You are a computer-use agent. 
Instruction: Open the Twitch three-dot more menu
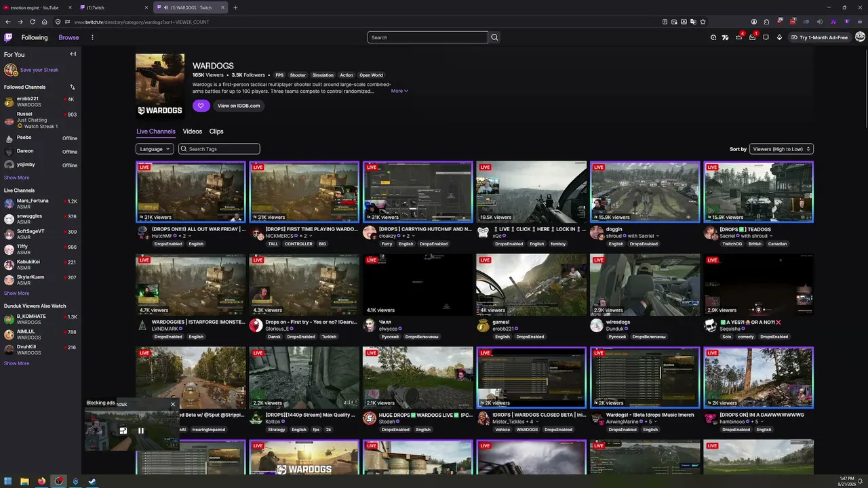92,37
